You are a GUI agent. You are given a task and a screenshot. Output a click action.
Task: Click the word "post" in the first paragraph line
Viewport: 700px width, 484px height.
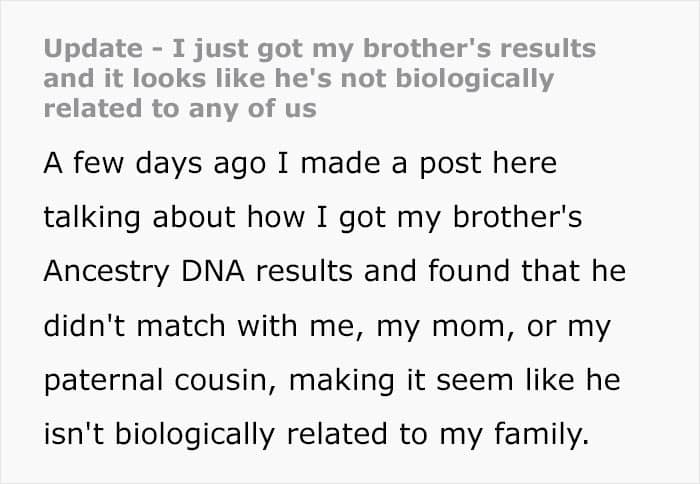click(x=450, y=165)
